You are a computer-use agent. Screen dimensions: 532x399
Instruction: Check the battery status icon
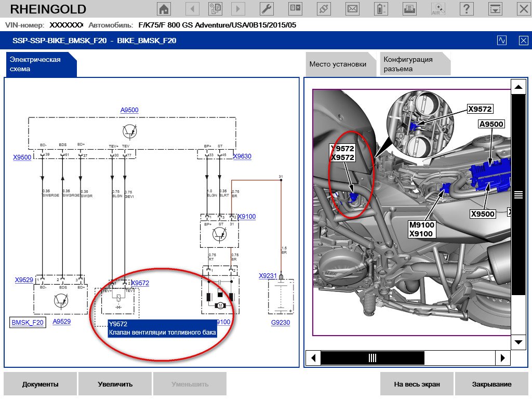click(x=381, y=9)
